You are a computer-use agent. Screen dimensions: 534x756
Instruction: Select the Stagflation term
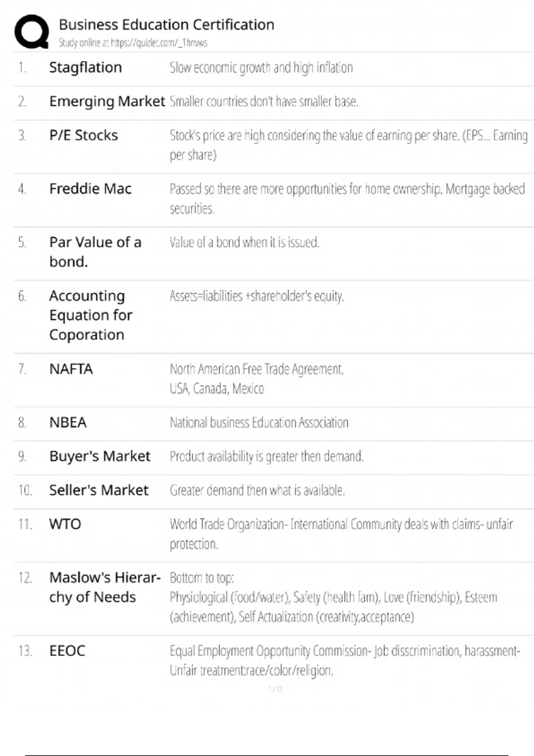click(85, 67)
